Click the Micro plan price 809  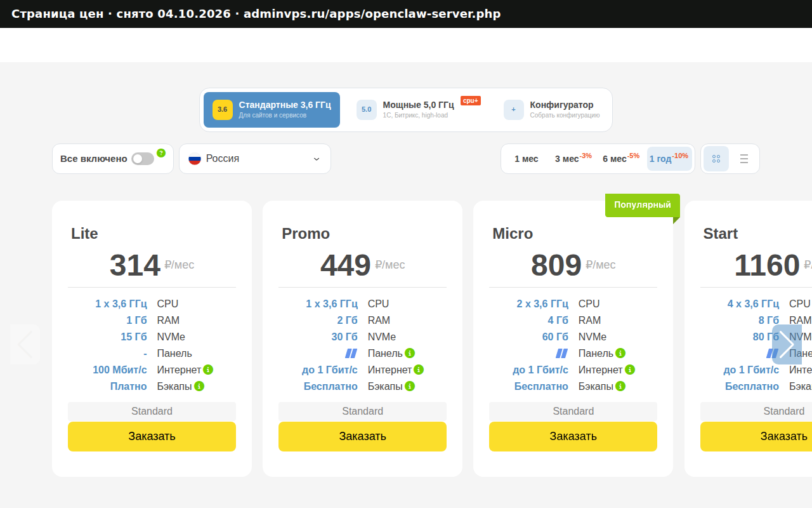point(556,265)
